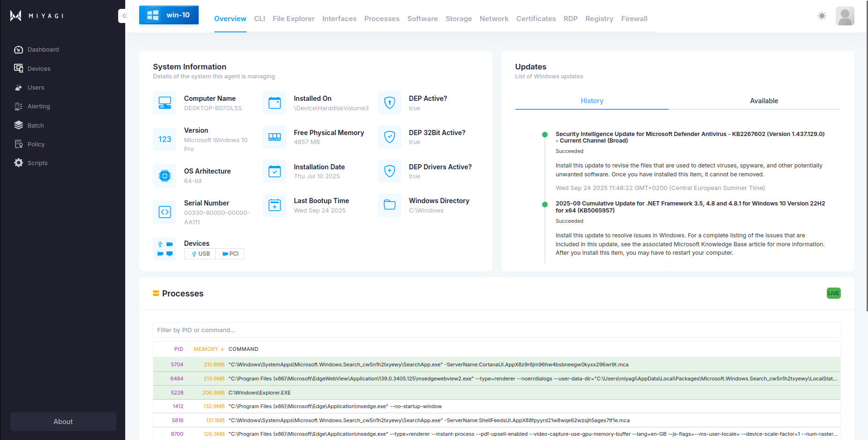
Task: Toggle the light/dark theme sun icon
Action: [822, 16]
